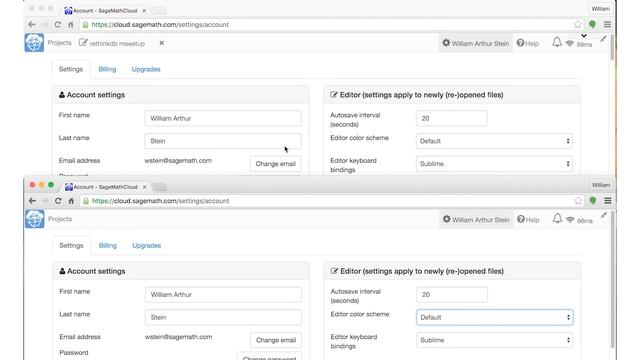The image size is (640, 360).
Task: Click the fullscreen arrows icon in the lower window
Action: pos(604,215)
